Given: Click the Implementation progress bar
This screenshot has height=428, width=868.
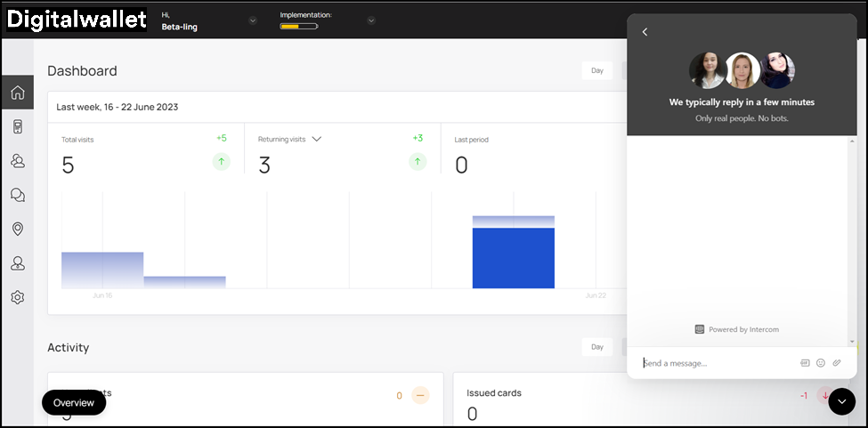Looking at the screenshot, I should click(298, 27).
